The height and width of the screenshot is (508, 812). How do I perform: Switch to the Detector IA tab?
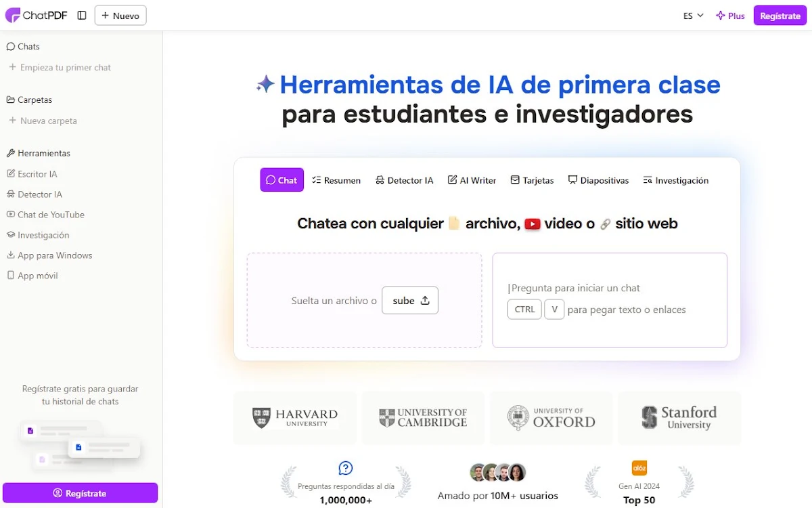click(404, 180)
